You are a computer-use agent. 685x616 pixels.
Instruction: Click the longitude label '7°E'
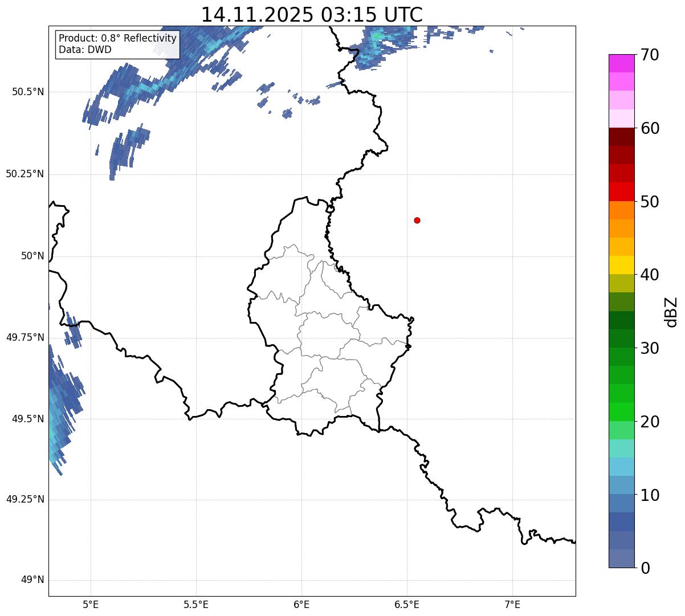coord(512,604)
